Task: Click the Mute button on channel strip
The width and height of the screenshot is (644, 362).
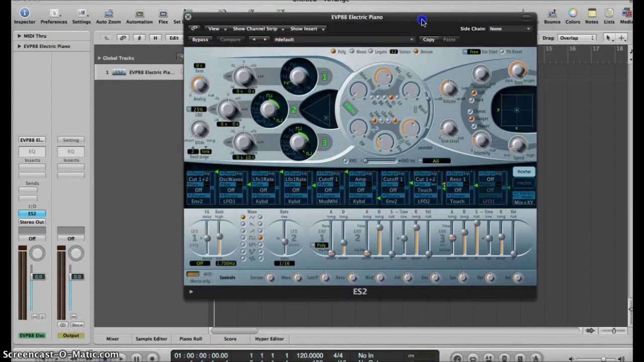Action: (35, 317)
